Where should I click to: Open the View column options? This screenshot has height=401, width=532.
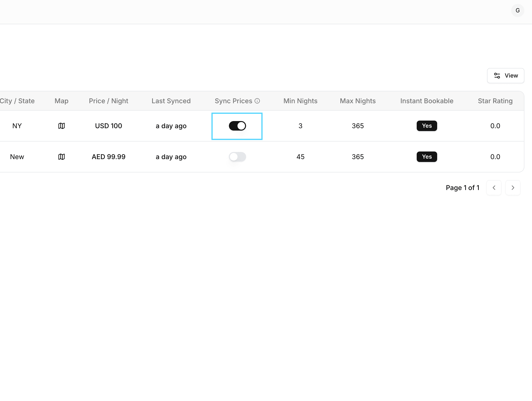coord(505,76)
